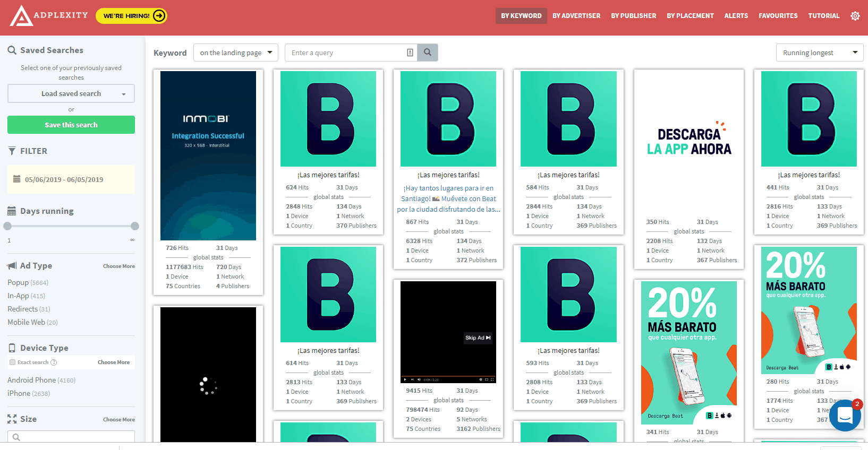868x450 pixels.
Task: Filter by iPhone device
Action: (x=29, y=393)
